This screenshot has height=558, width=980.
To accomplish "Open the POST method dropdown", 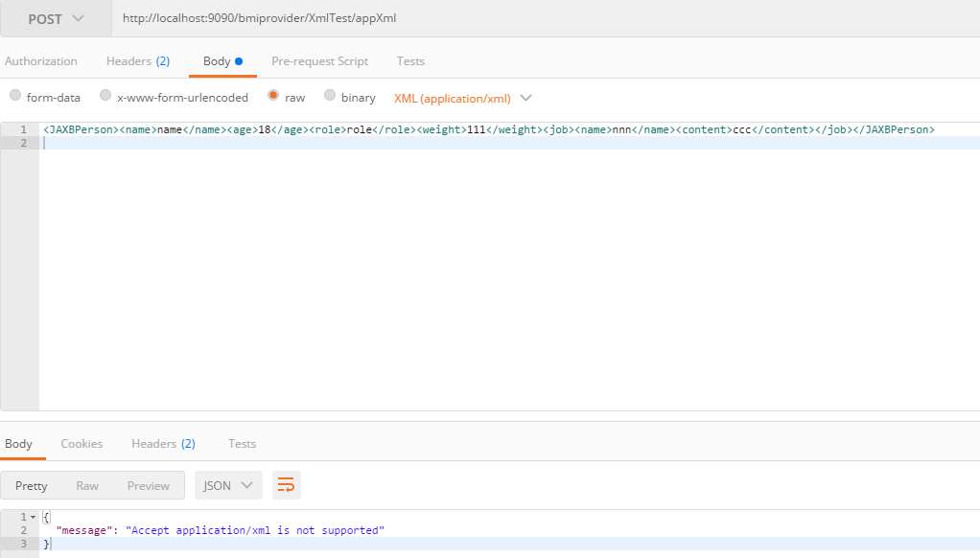I will [x=56, y=19].
